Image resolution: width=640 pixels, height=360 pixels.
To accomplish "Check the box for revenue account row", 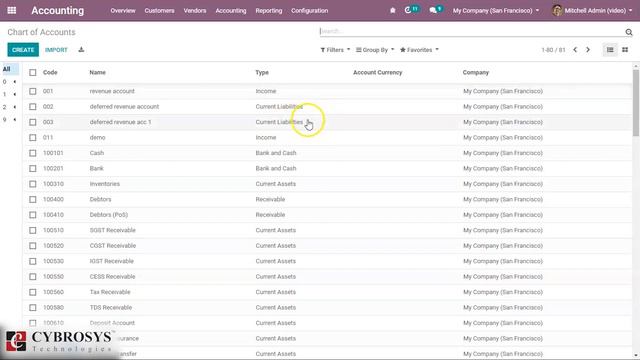I will (33, 91).
